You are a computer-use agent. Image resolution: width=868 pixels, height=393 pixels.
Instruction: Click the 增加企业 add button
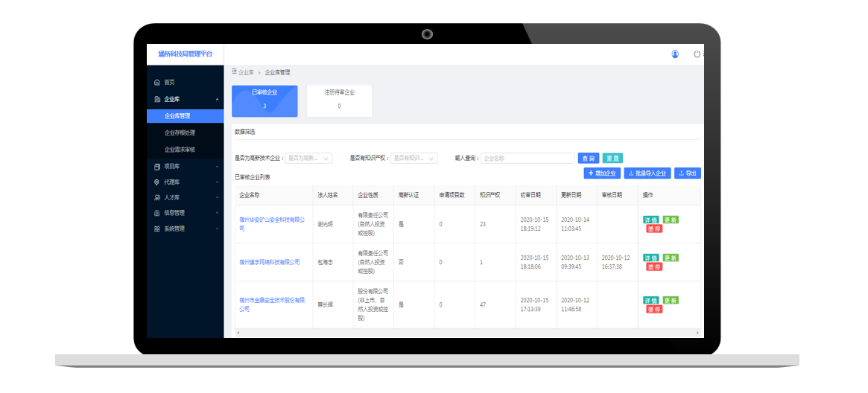click(x=602, y=173)
